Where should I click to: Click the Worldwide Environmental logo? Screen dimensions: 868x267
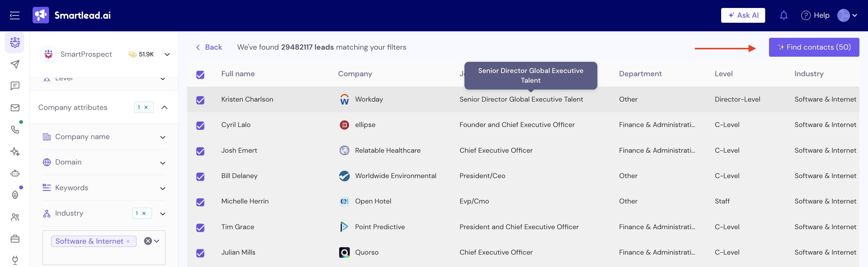click(x=344, y=176)
